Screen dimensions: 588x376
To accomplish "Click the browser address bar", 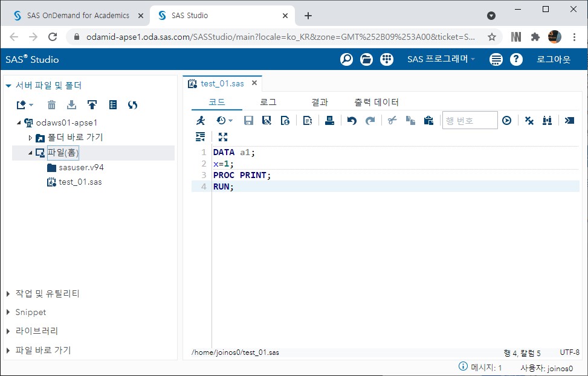I will [x=280, y=37].
